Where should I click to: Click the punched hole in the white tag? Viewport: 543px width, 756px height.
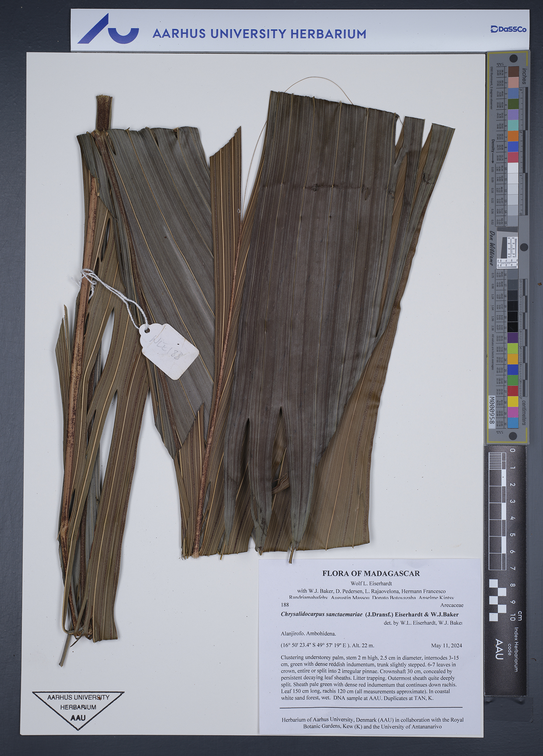click(147, 331)
